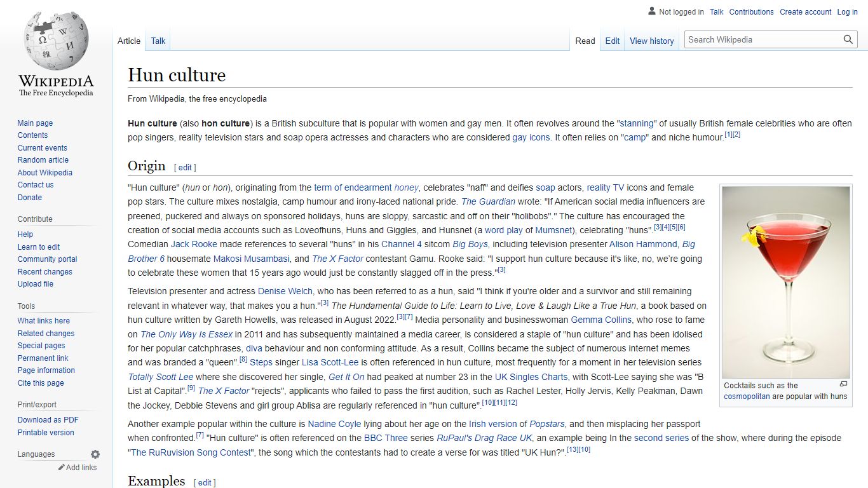The width and height of the screenshot is (868, 488).
Task: Open Special pages link
Action: [41, 346]
